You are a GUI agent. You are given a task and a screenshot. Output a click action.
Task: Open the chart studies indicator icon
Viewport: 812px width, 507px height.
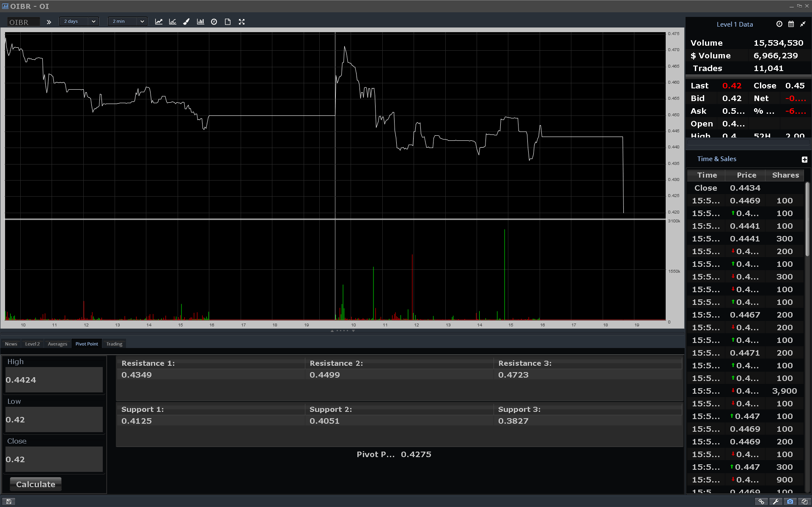(x=173, y=22)
